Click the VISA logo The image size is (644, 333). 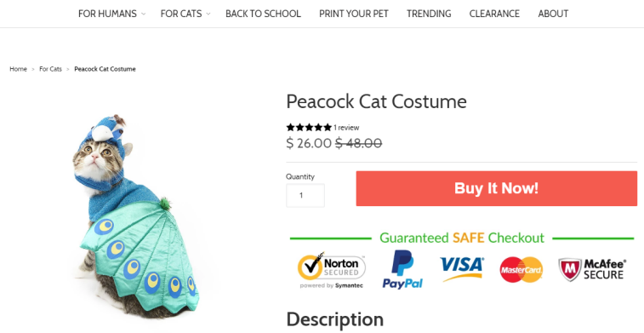click(462, 268)
